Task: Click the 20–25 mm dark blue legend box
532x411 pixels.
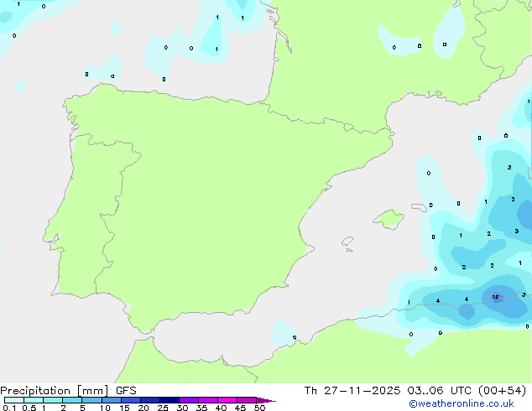Action: [x=150, y=400]
